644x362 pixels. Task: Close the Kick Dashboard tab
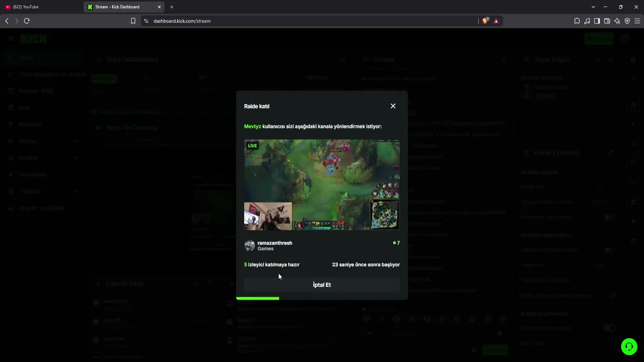pos(159,7)
